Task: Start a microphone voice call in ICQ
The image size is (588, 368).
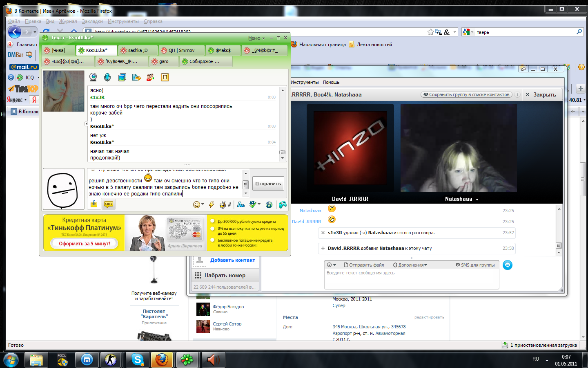Action: point(107,77)
